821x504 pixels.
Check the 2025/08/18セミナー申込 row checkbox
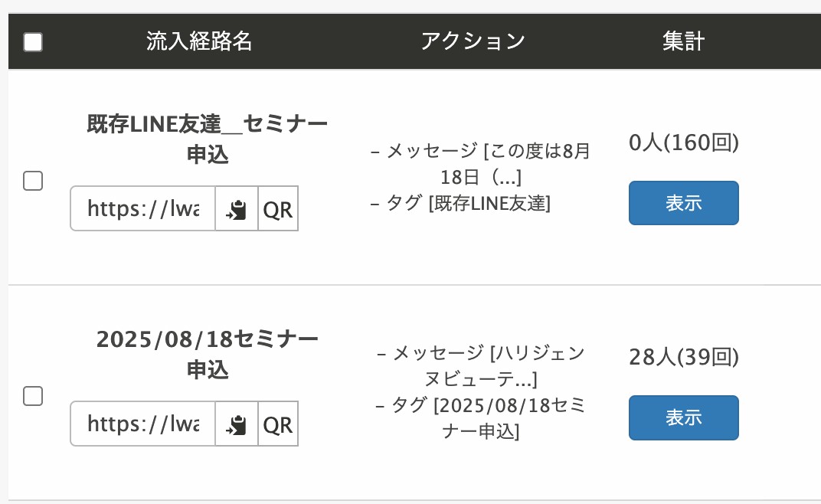point(33,396)
